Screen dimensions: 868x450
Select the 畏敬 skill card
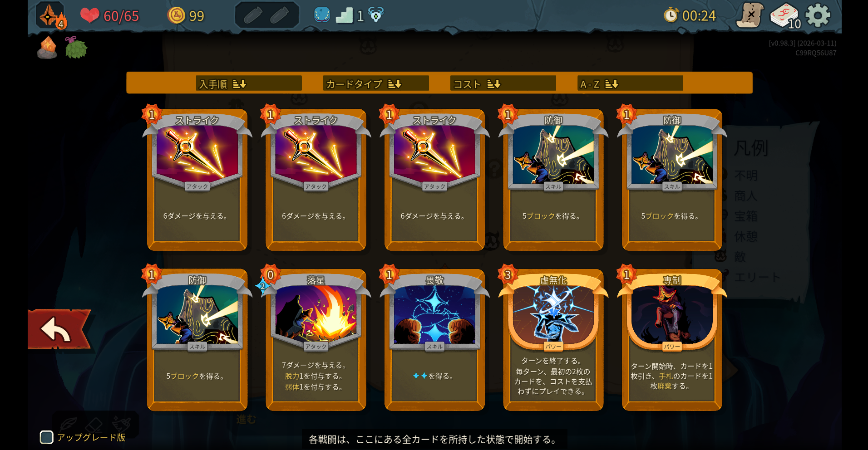point(434,339)
